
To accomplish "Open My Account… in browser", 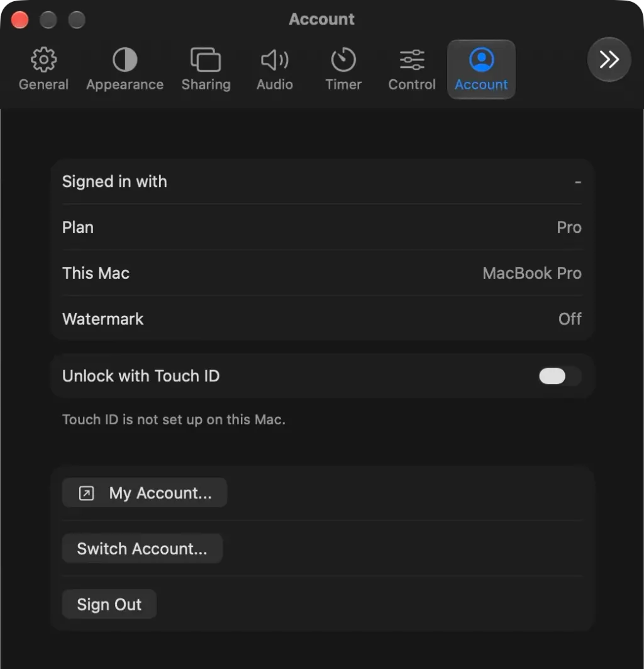I will 145,493.
